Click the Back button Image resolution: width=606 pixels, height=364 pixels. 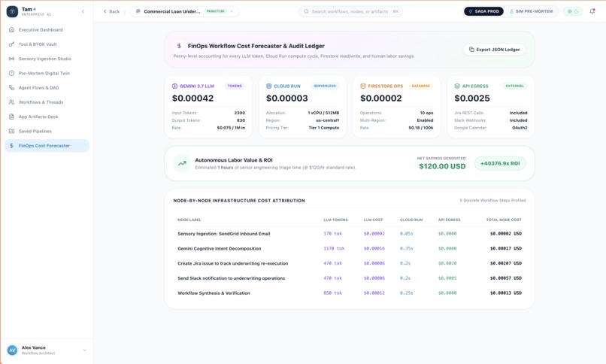[x=111, y=11]
